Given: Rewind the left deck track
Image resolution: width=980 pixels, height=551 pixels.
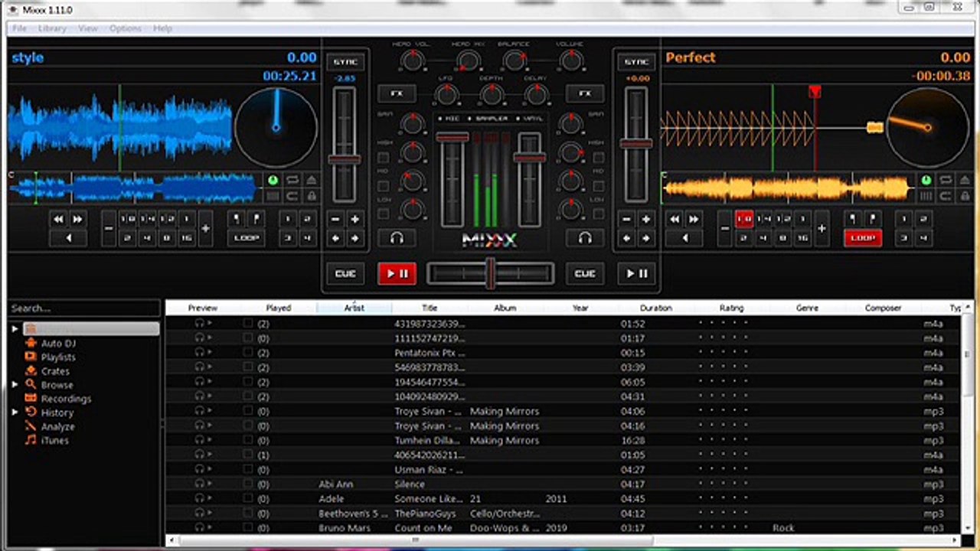Looking at the screenshot, I should [58, 219].
